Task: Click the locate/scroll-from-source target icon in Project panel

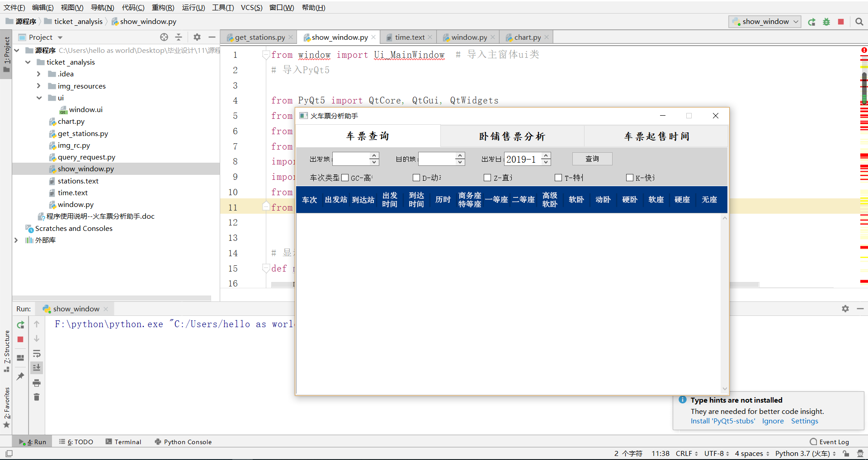Action: [164, 37]
